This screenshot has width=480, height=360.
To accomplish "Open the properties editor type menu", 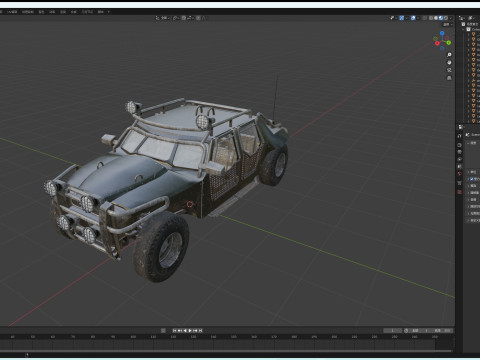I will [461, 127].
